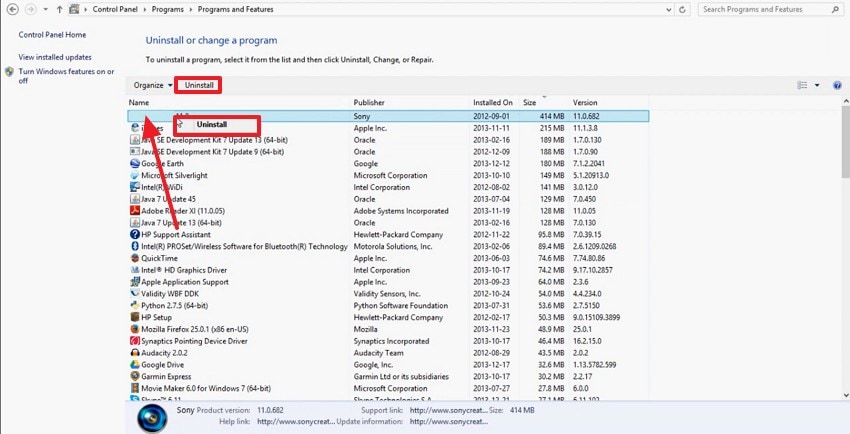Click the 215 MB size cell
Screen dimensions: 850x434
[x=552, y=128]
